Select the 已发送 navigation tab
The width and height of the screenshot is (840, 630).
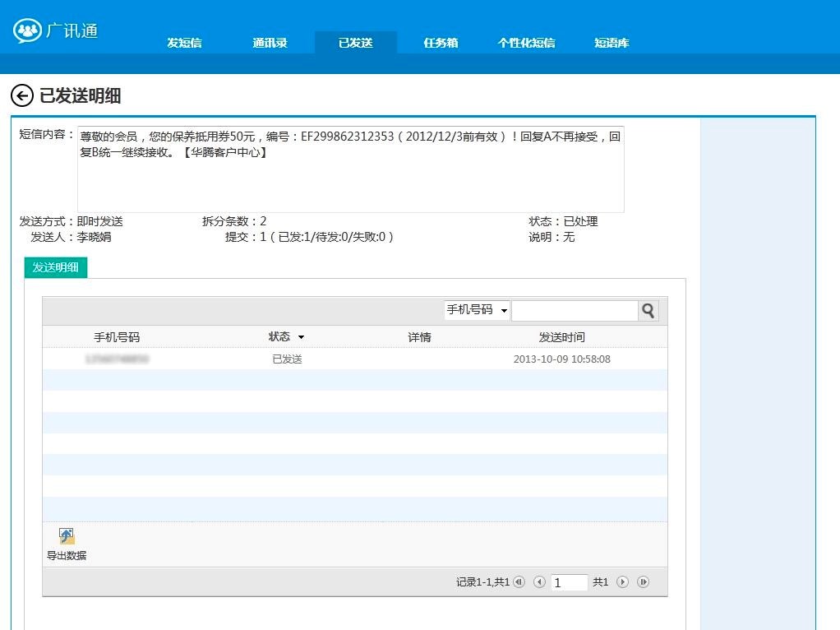[355, 43]
